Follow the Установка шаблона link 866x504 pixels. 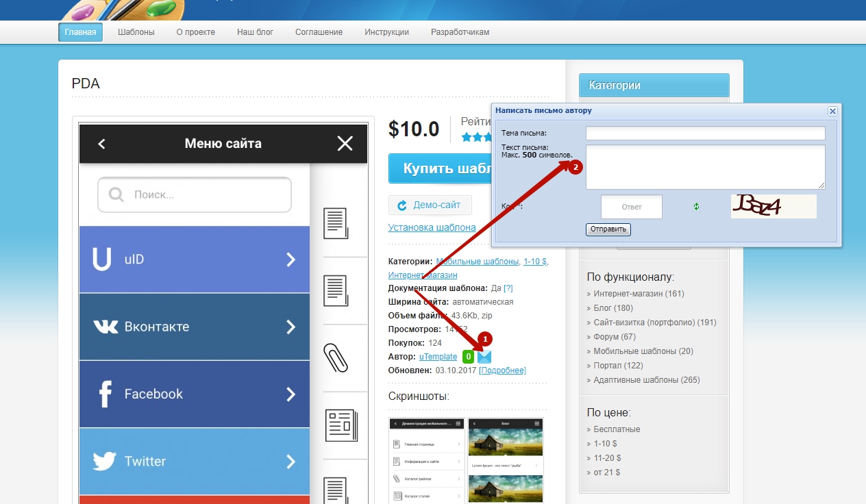pos(432,227)
